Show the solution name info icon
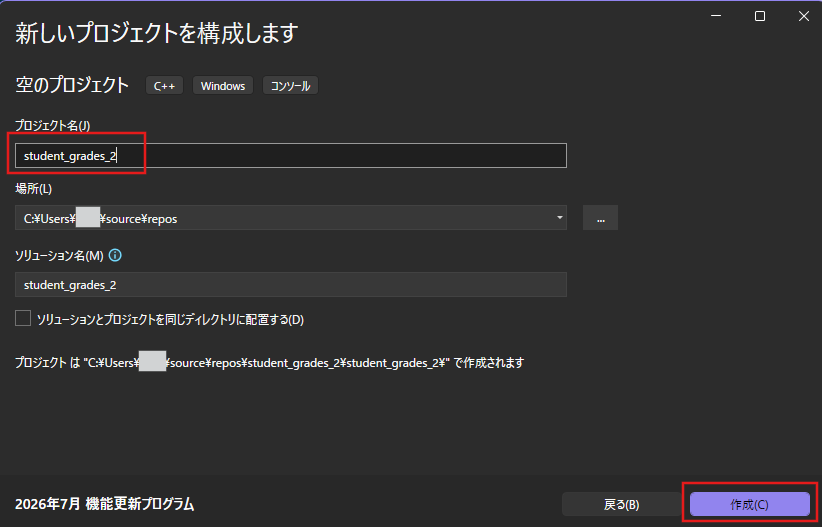 pos(115,255)
